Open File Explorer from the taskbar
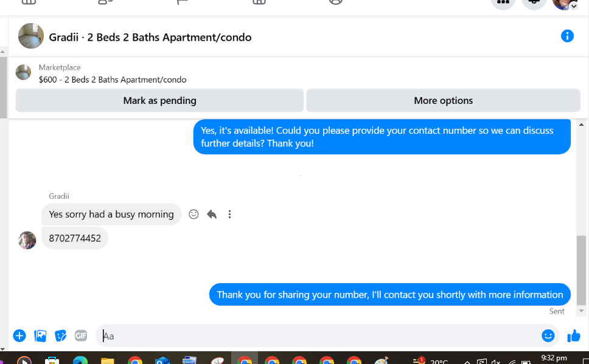 click(108, 360)
